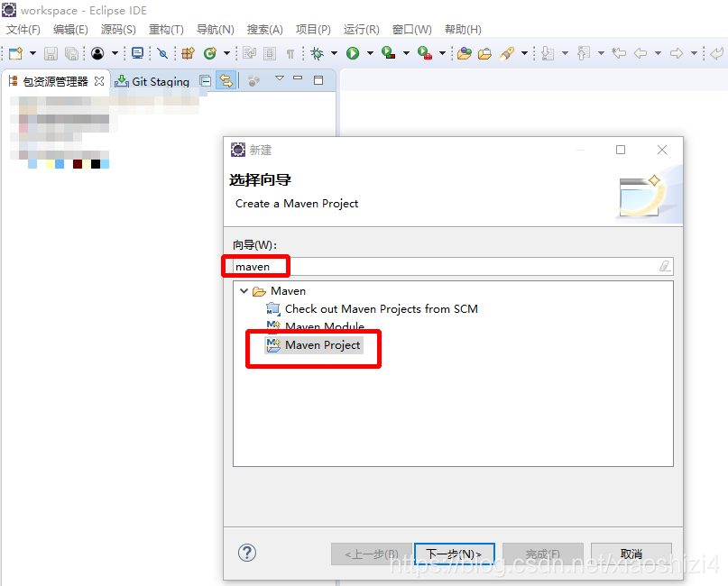The height and width of the screenshot is (586, 728).
Task: Click the Next Annotation icon
Action: click(x=548, y=53)
